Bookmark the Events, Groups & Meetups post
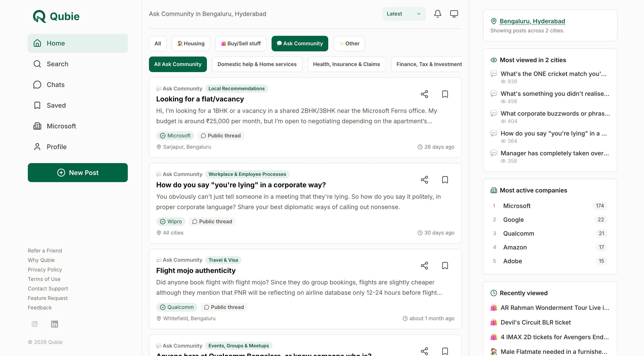The image size is (644, 356). click(x=445, y=351)
